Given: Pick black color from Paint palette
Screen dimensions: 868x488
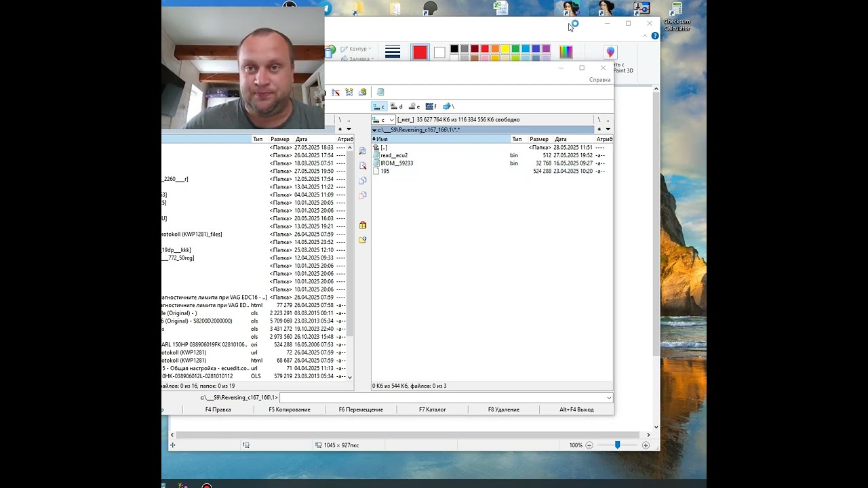Looking at the screenshot, I should 454,49.
